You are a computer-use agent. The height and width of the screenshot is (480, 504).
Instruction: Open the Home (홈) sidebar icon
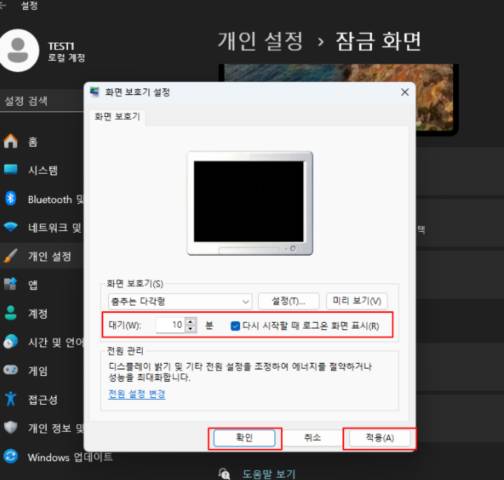pyautogui.click(x=11, y=141)
